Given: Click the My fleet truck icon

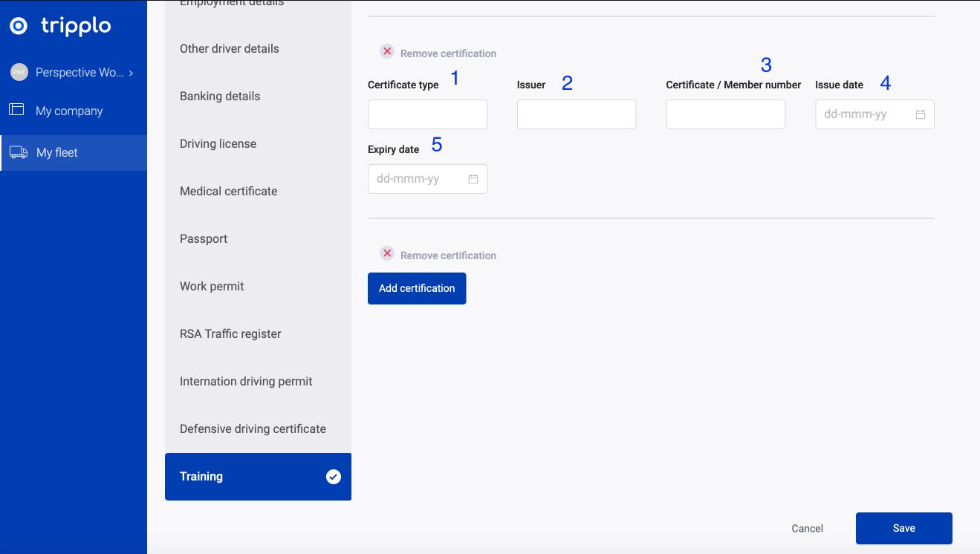Looking at the screenshot, I should (19, 152).
